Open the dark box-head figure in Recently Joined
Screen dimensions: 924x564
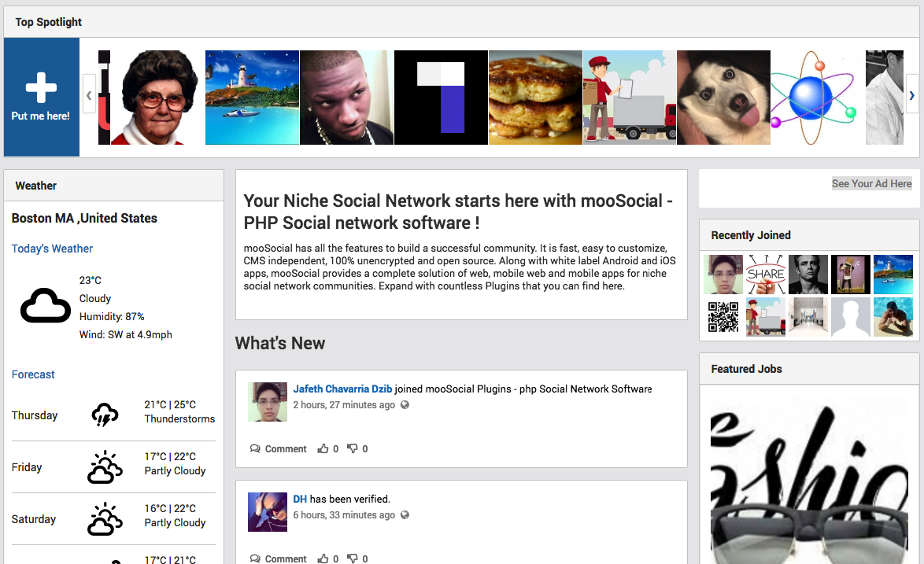coord(851,275)
